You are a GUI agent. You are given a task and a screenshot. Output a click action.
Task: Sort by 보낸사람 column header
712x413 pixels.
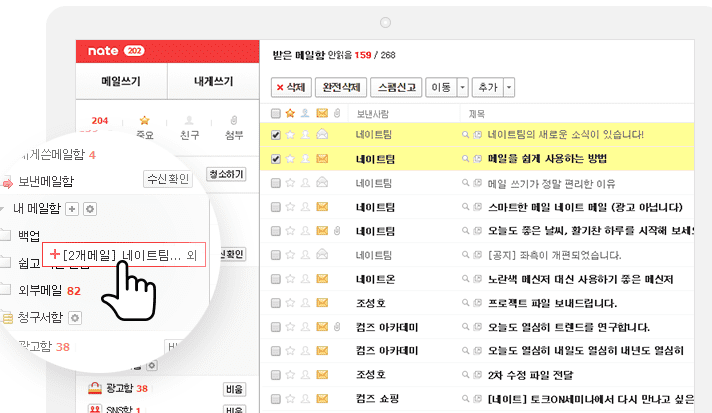point(372,114)
